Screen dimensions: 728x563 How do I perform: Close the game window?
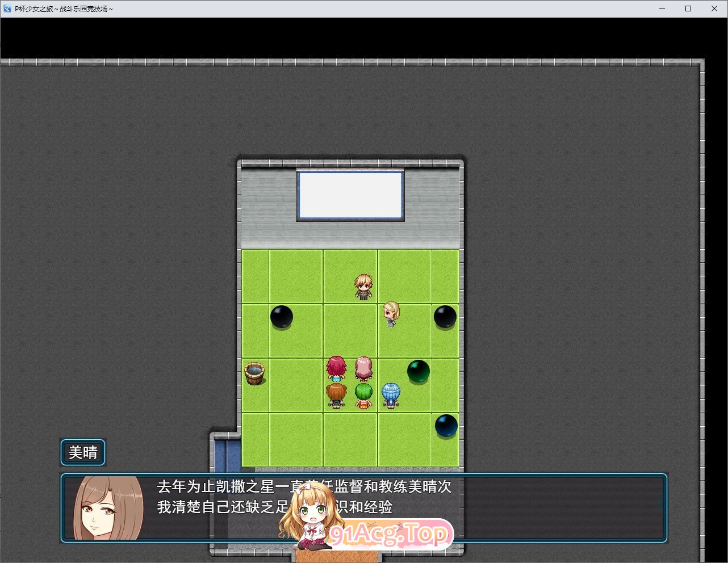714,9
